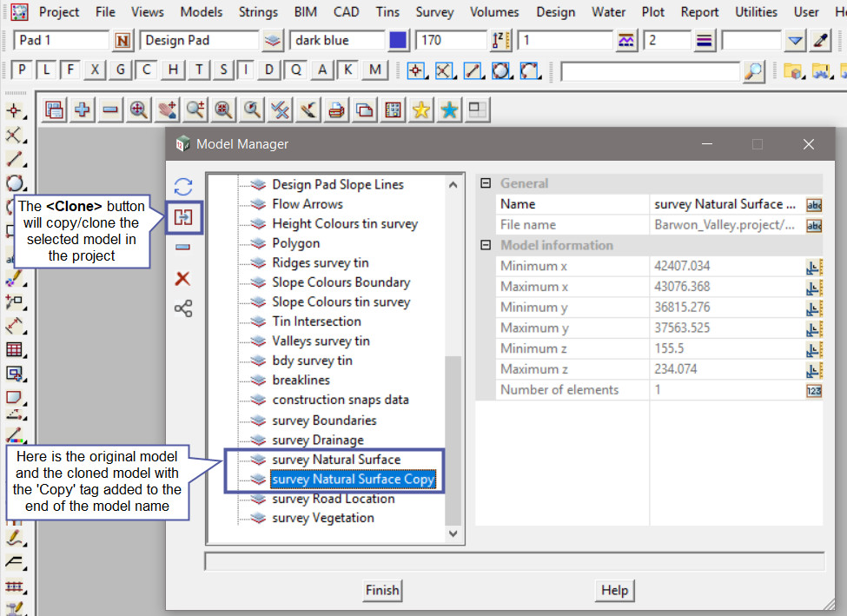847x616 pixels.
Task: Click the Clone model button
Action: pyautogui.click(x=183, y=217)
